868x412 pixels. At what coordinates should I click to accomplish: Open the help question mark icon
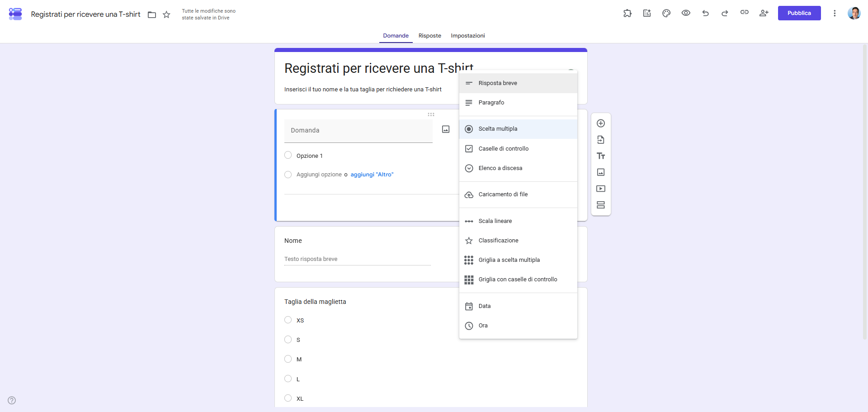pos(12,400)
